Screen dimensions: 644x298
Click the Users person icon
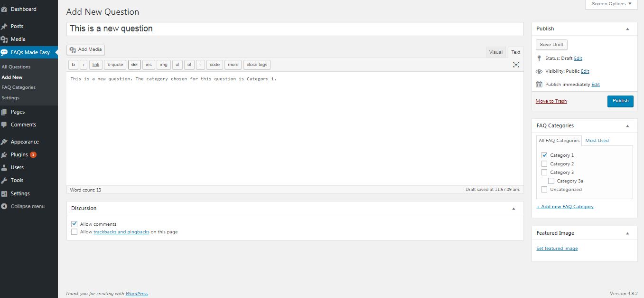click(4, 167)
